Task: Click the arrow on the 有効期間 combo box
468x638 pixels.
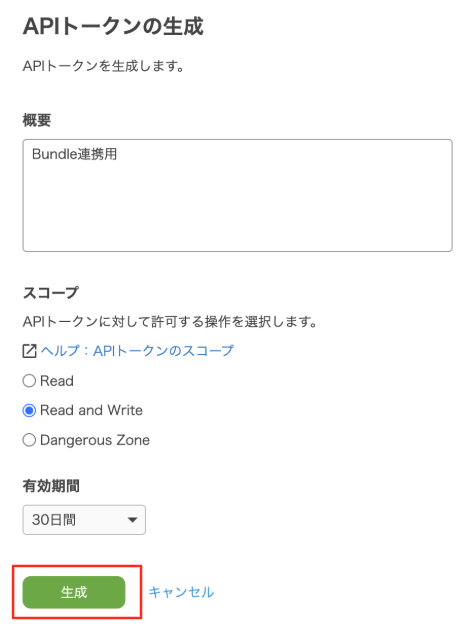Action: pyautogui.click(x=132, y=520)
